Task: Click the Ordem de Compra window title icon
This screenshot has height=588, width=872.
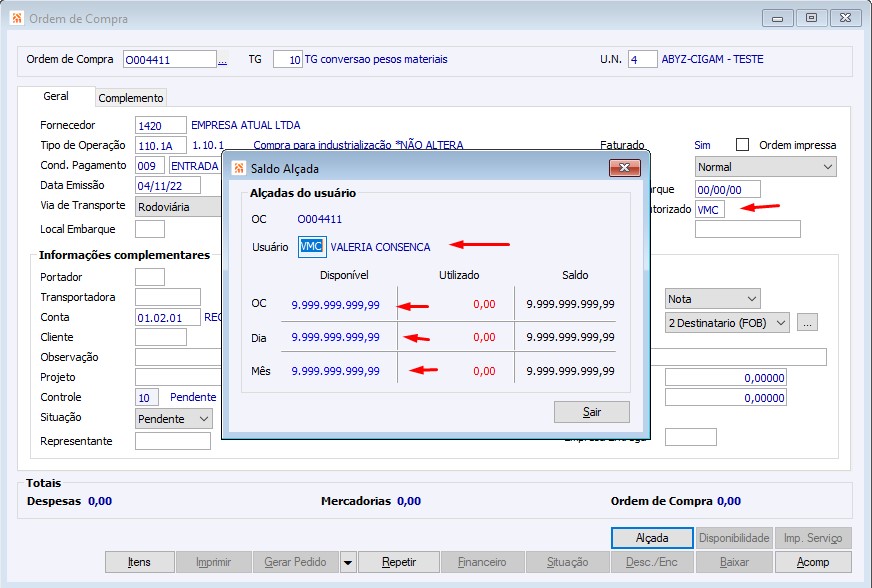Action: click(x=17, y=18)
